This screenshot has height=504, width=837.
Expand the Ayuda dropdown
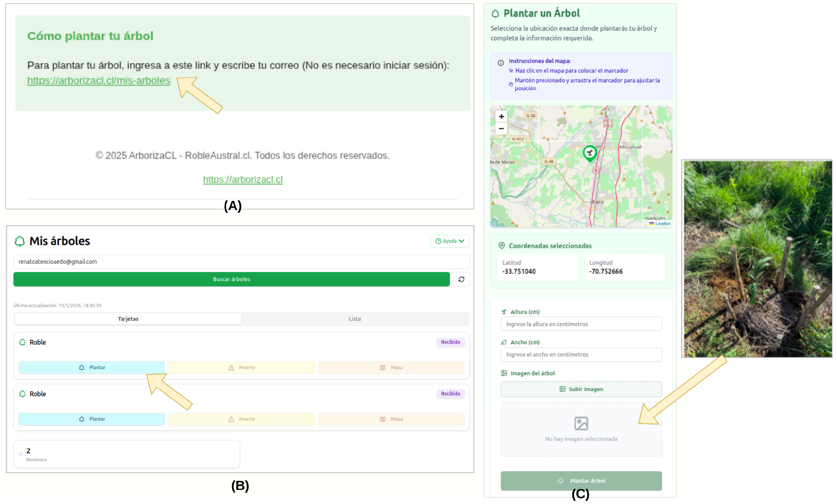pyautogui.click(x=449, y=241)
